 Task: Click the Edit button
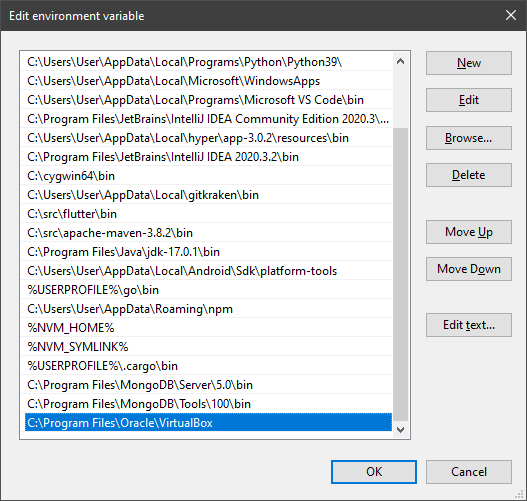pos(469,100)
